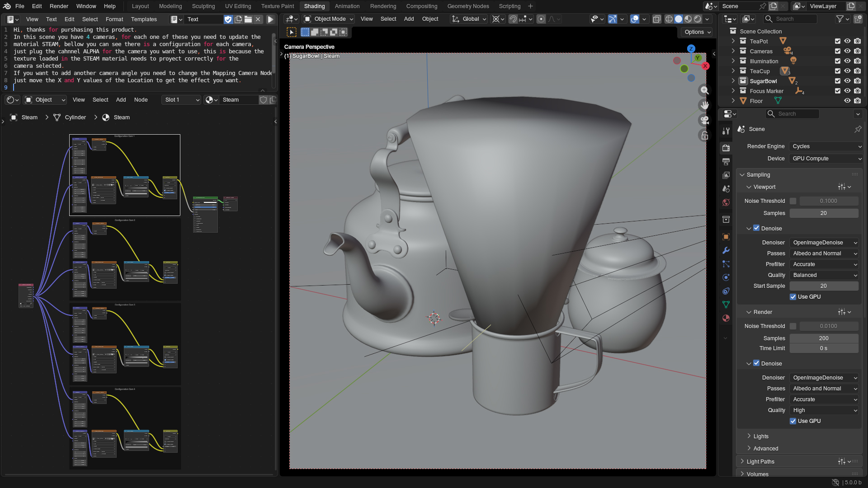Select rendered viewport shading mode icon
The height and width of the screenshot is (488, 868).
pos(698,19)
